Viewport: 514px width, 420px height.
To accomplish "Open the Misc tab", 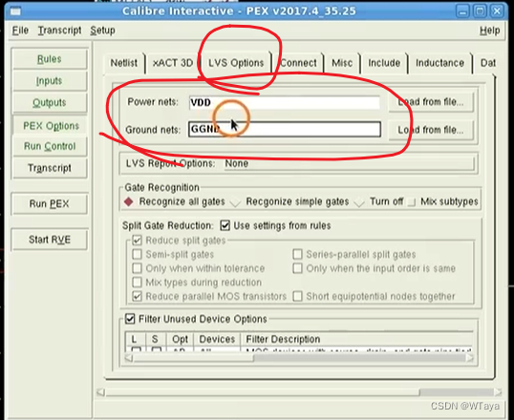I will tap(342, 63).
